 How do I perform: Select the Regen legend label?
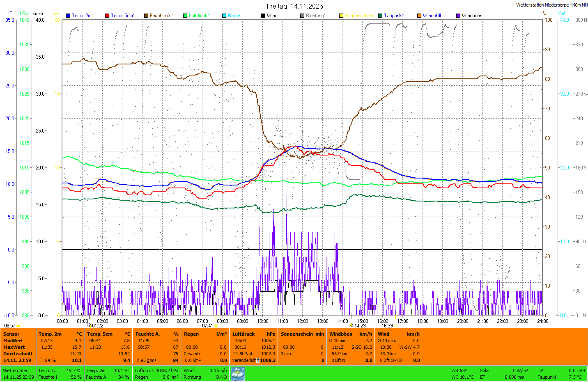click(235, 16)
